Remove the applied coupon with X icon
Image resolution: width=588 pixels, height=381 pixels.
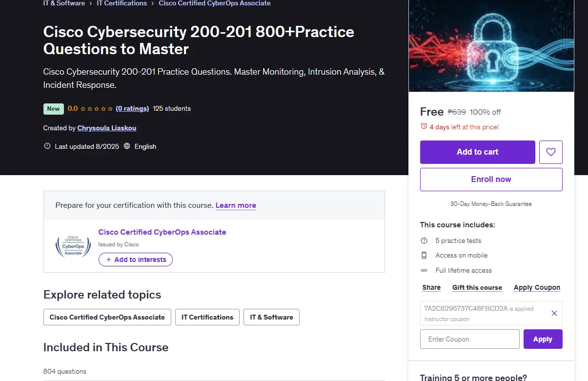click(554, 313)
